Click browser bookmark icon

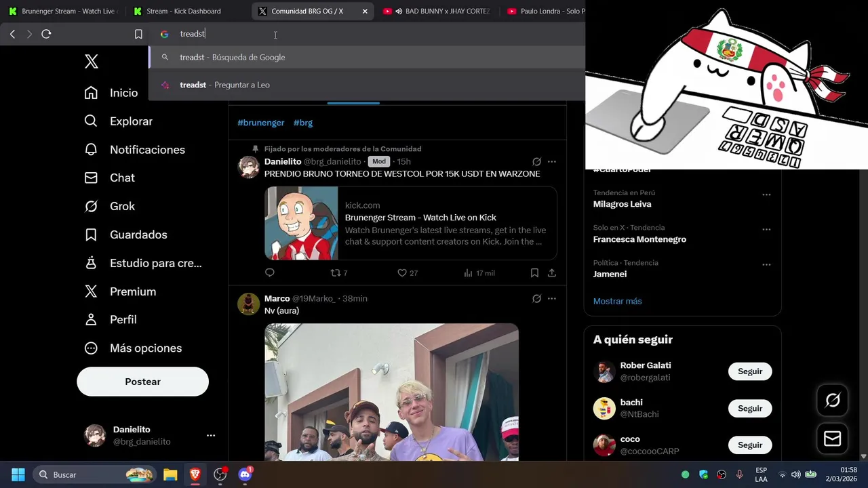(138, 34)
